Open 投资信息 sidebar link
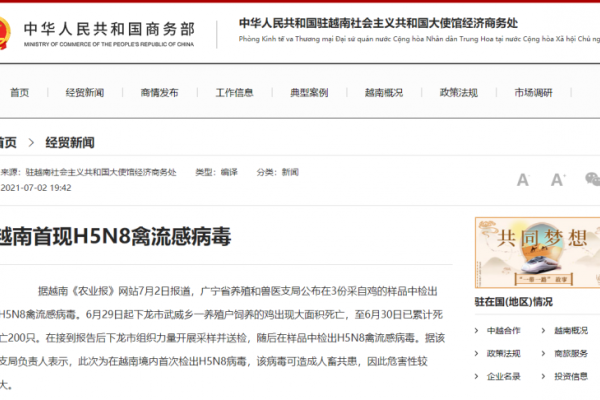This screenshot has height=400, width=600. coord(571,377)
